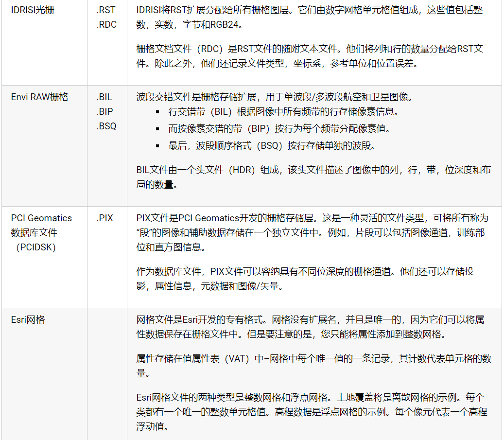Click the '.BIP' extension text
The height and width of the screenshot is (440, 504).
point(104,111)
